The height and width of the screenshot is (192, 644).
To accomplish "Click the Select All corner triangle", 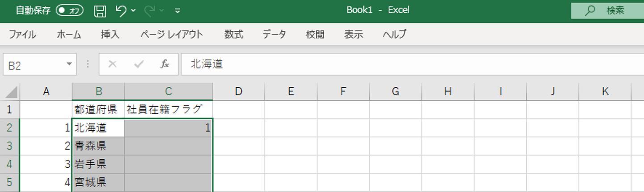I will [11, 92].
